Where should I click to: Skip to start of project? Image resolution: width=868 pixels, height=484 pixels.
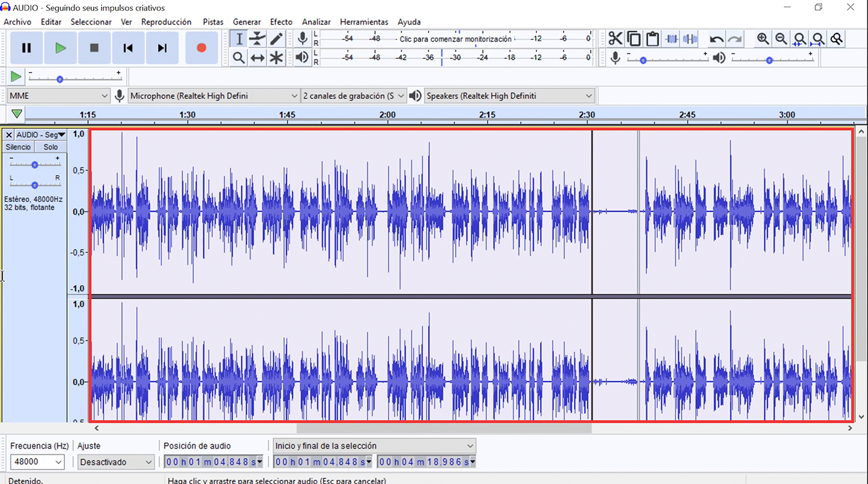click(128, 48)
